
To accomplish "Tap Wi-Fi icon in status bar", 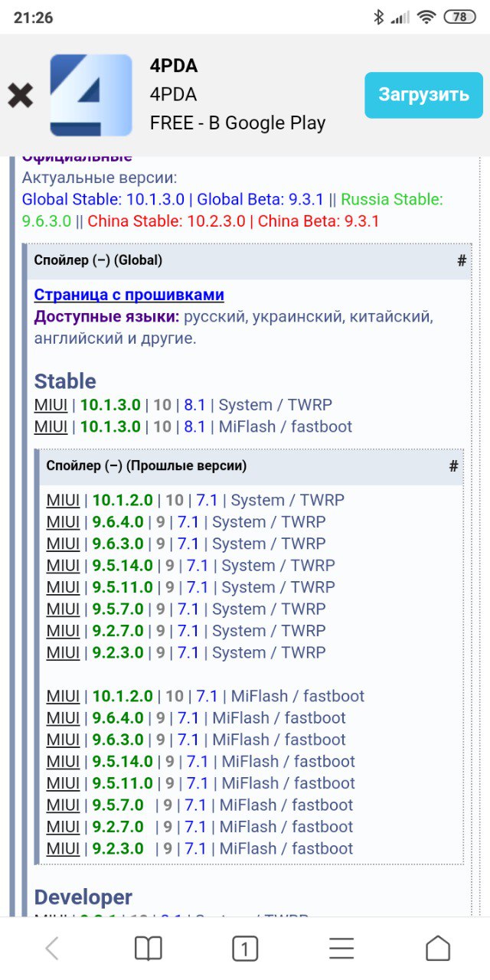I will pos(426,17).
